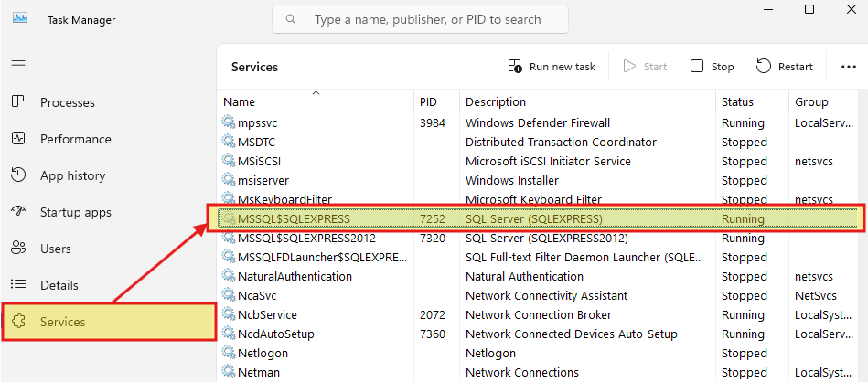Viewport: 868px width, 382px height.
Task: Click the Services puzzle-piece icon
Action: tap(18, 321)
